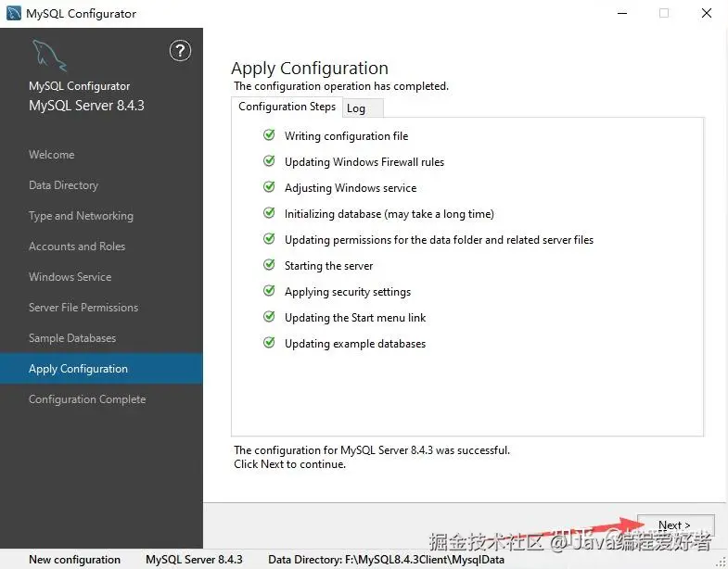Click the 'Apply Configuration' page heading

tap(310, 69)
